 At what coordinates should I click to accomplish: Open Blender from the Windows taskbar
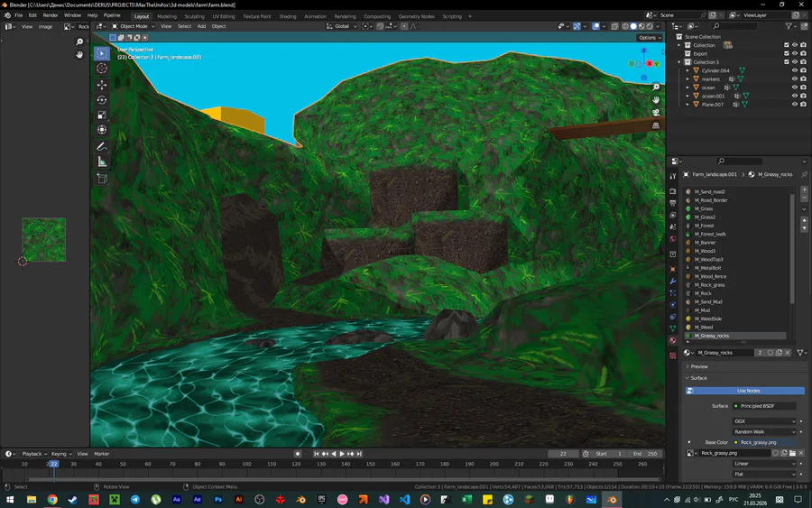612,500
